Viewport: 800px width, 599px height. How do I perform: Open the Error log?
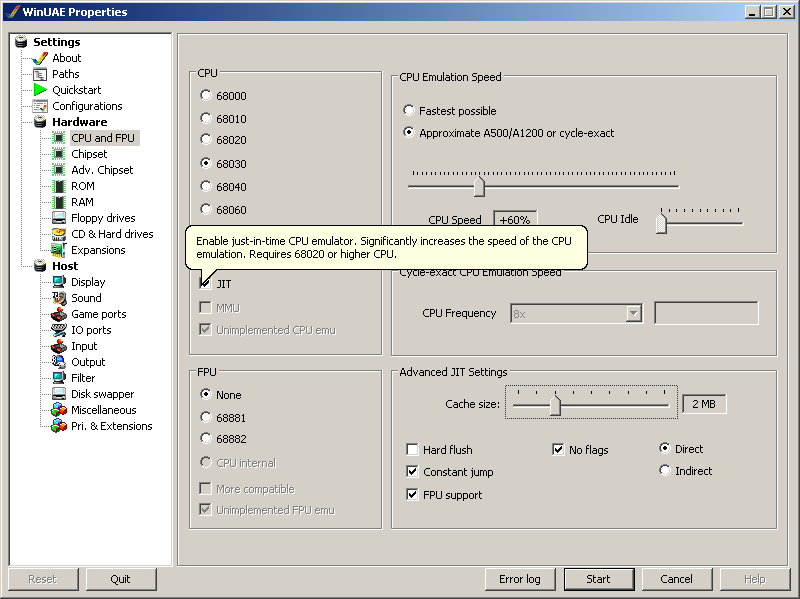pos(520,579)
